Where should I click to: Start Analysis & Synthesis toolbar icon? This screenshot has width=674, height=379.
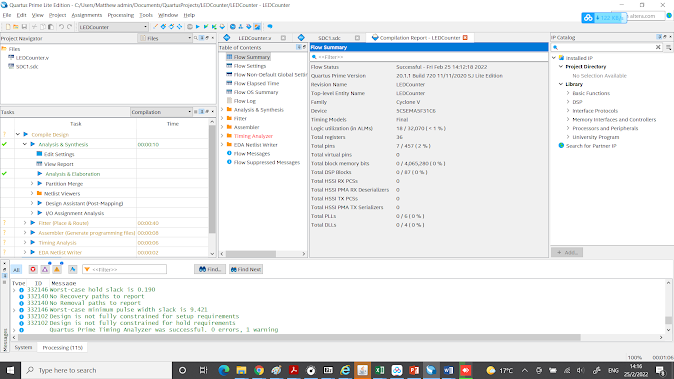point(206,27)
